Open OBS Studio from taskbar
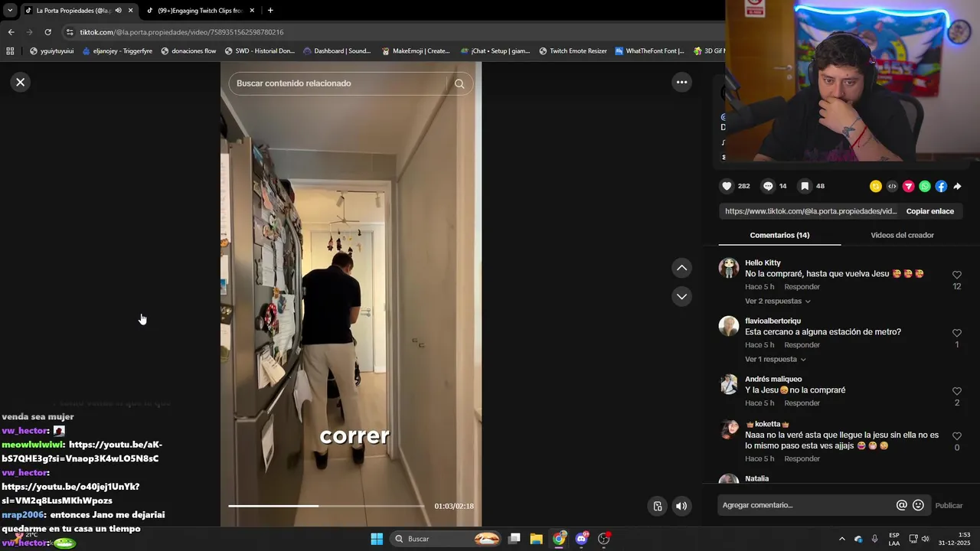 pyautogui.click(x=604, y=539)
